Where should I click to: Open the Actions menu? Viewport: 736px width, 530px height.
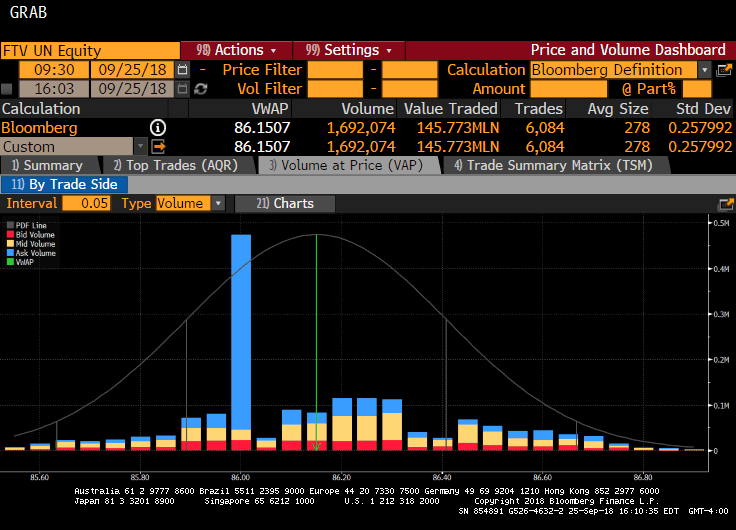coord(236,50)
